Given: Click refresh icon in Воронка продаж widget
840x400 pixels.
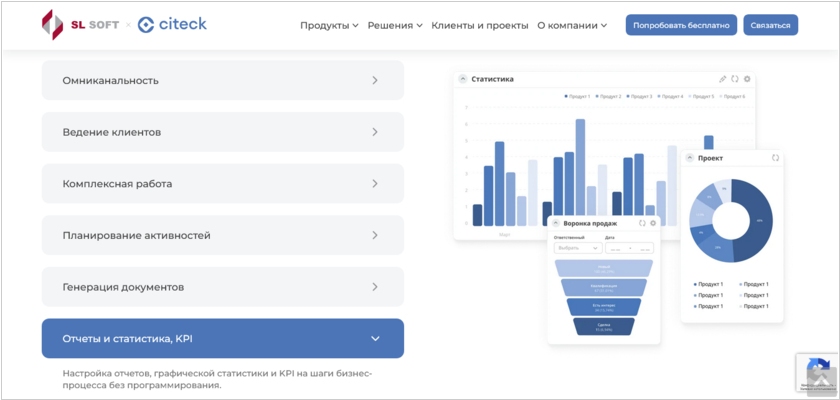Looking at the screenshot, I should pos(642,223).
